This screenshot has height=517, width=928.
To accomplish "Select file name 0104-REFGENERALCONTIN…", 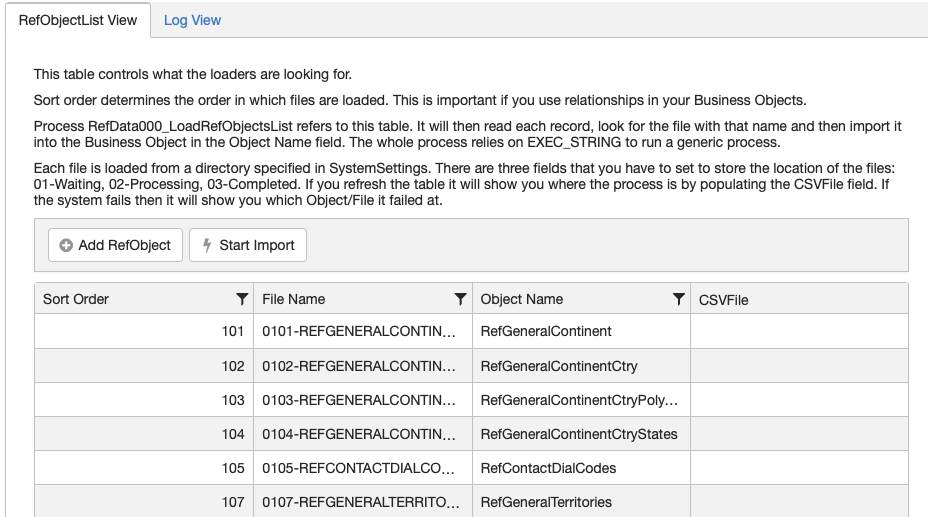I will [x=363, y=434].
